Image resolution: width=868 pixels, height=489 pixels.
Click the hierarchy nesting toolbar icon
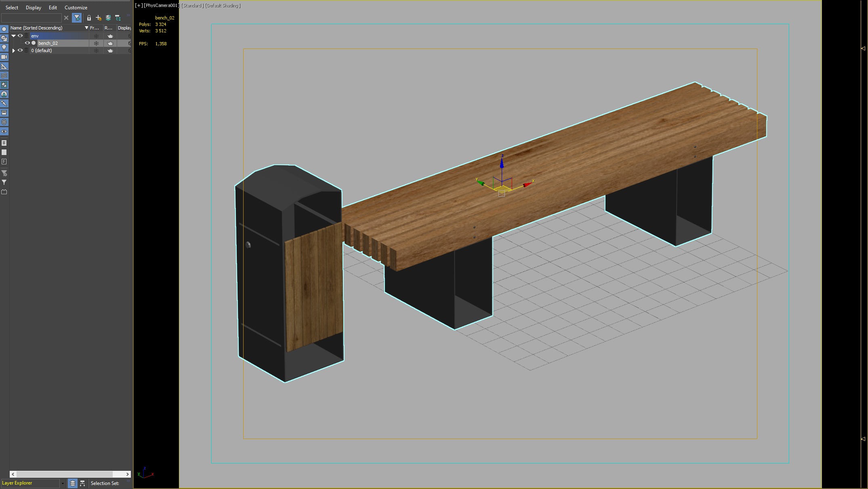click(118, 18)
